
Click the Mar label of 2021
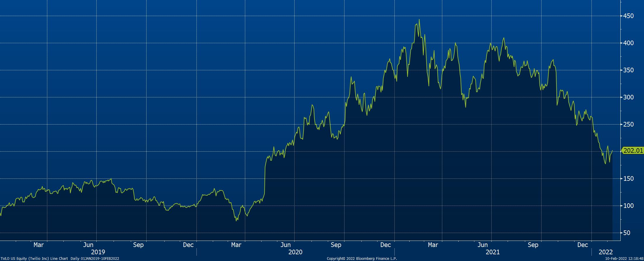pos(433,245)
